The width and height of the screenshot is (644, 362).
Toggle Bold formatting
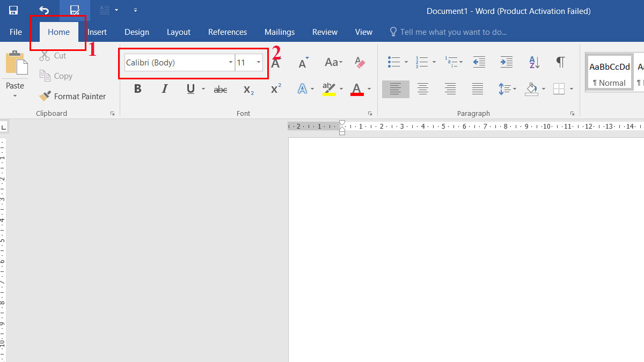coord(137,89)
